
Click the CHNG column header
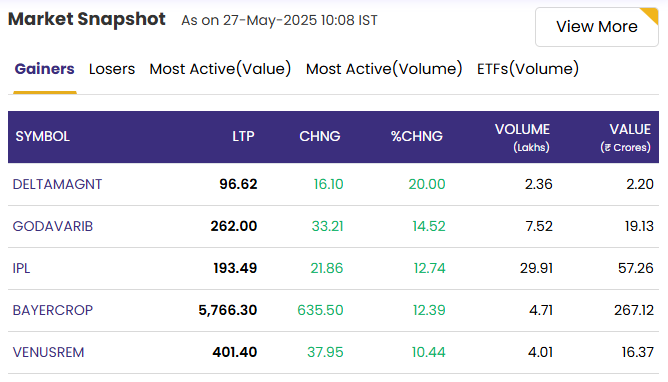pyautogui.click(x=320, y=136)
